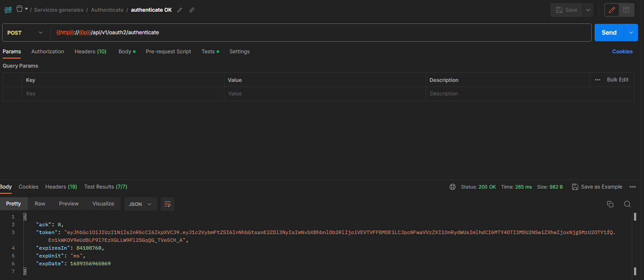Select the Pretty response view

point(13,204)
